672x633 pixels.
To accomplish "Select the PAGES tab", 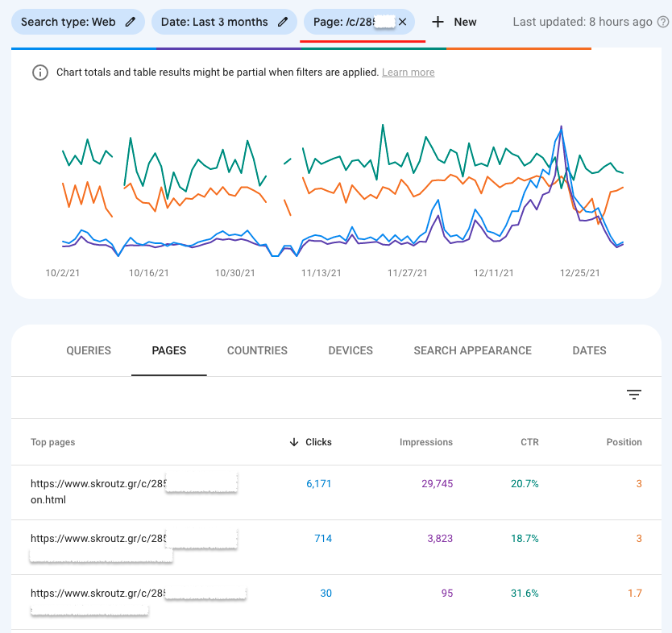I will tap(169, 351).
